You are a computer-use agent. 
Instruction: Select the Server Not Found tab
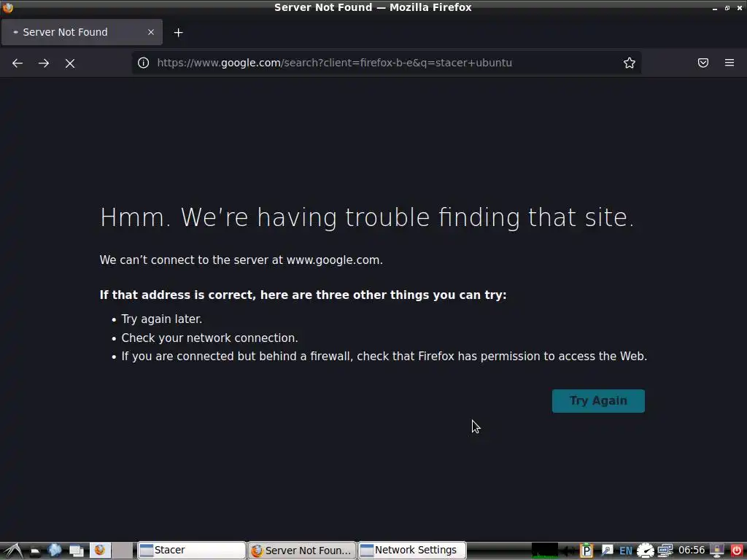[82, 32]
